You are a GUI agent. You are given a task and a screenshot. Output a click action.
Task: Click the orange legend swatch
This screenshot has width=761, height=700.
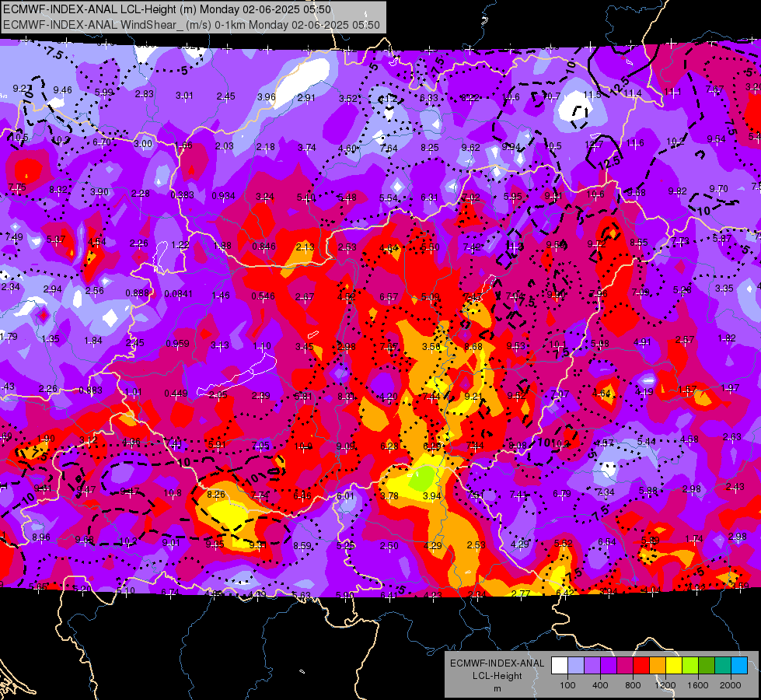coord(658,666)
